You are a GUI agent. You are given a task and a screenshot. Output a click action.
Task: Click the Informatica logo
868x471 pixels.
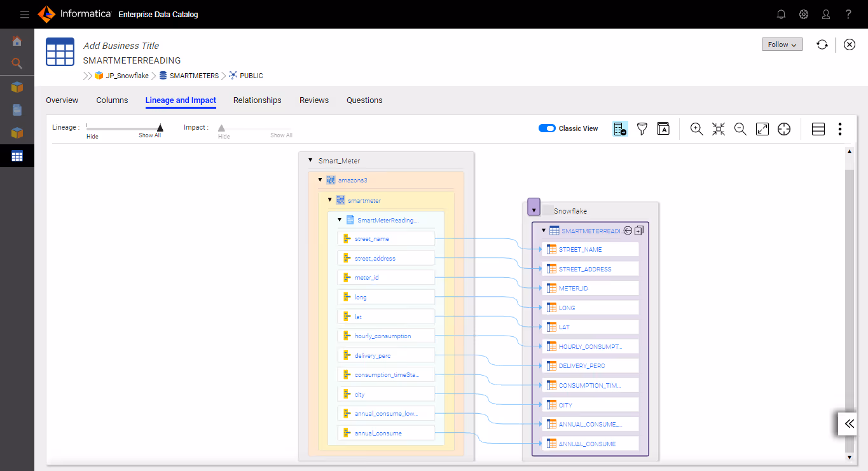[74, 14]
